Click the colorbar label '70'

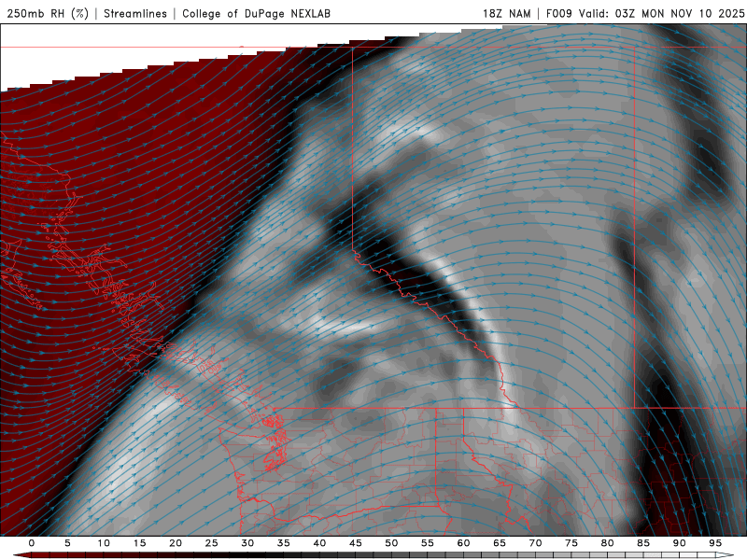(x=535, y=543)
